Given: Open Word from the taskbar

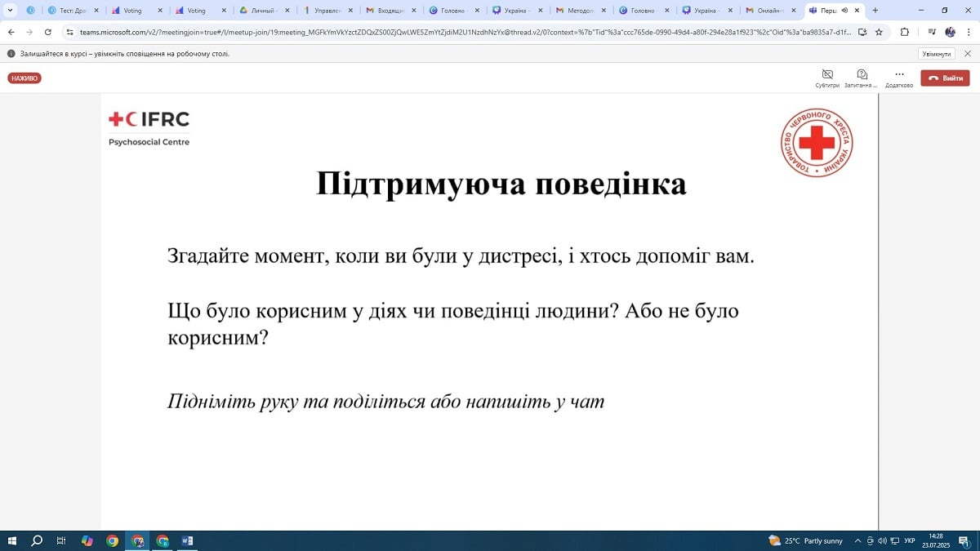Looking at the screenshot, I should [x=187, y=540].
